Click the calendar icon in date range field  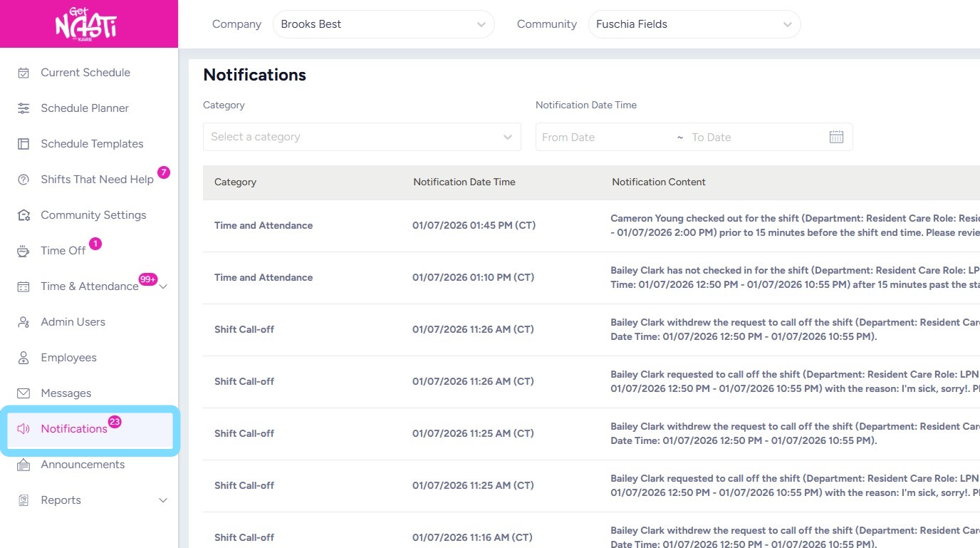pos(836,137)
